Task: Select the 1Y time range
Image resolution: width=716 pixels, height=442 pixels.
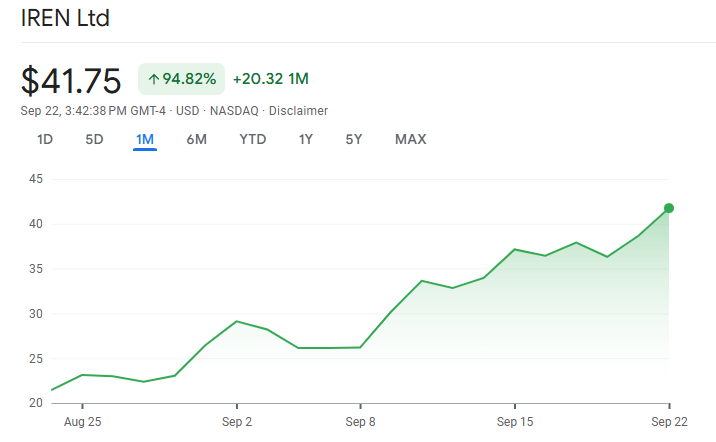Action: pos(306,139)
